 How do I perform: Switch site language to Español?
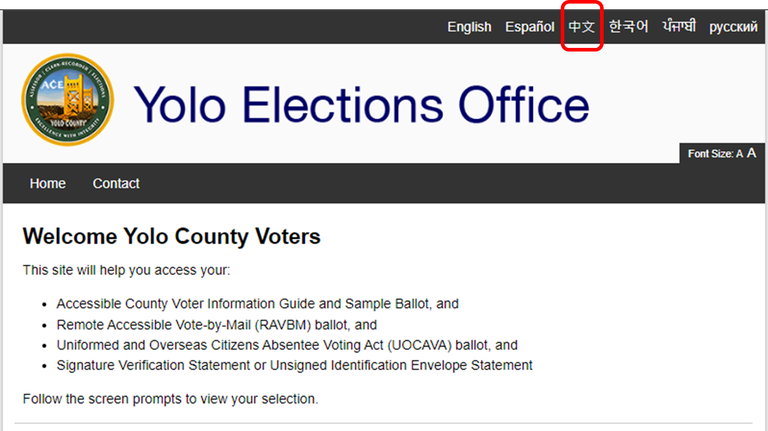click(530, 27)
